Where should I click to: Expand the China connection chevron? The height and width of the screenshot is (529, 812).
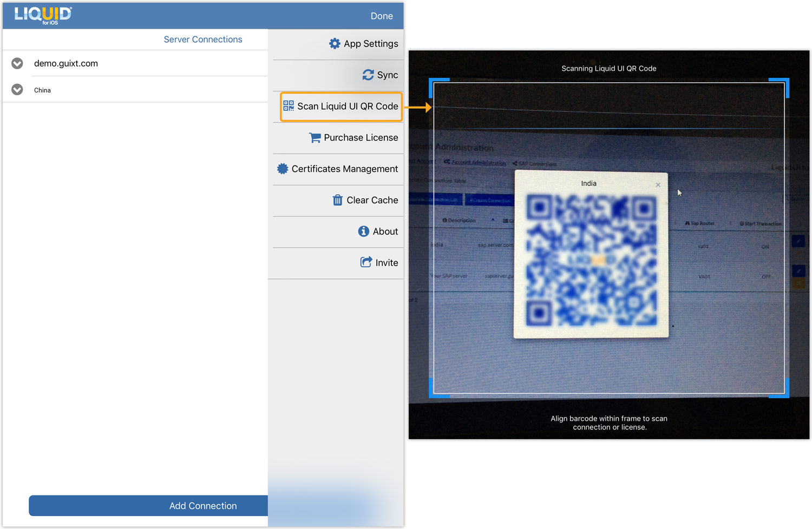tap(17, 90)
